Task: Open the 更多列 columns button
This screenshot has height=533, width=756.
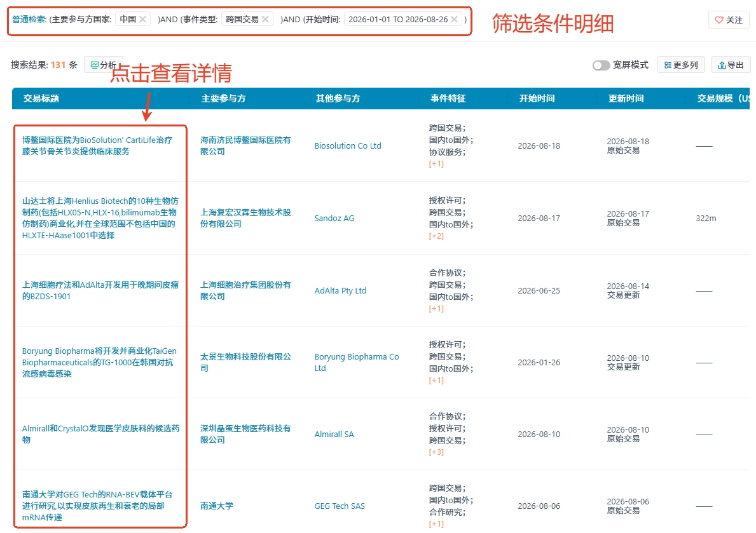Action: click(x=681, y=65)
